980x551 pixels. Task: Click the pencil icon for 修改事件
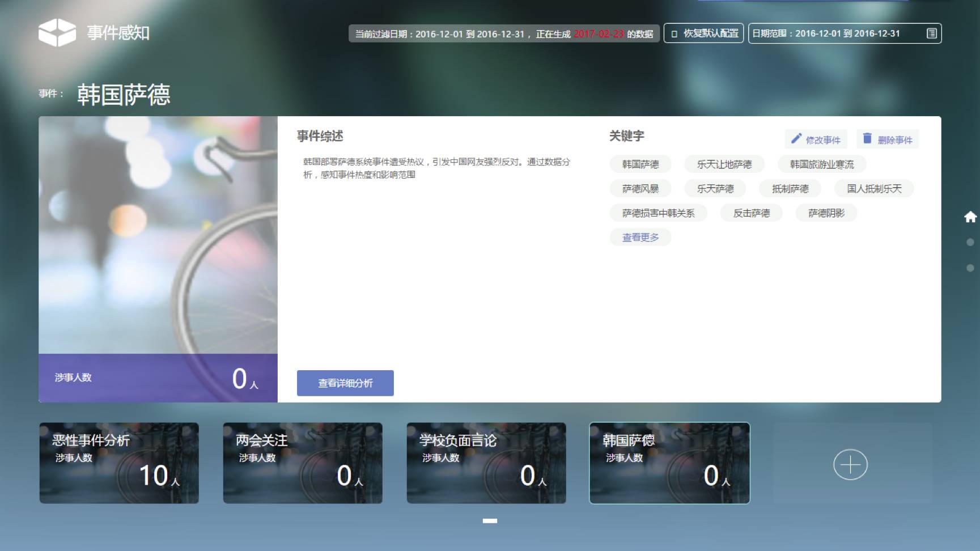coord(796,138)
